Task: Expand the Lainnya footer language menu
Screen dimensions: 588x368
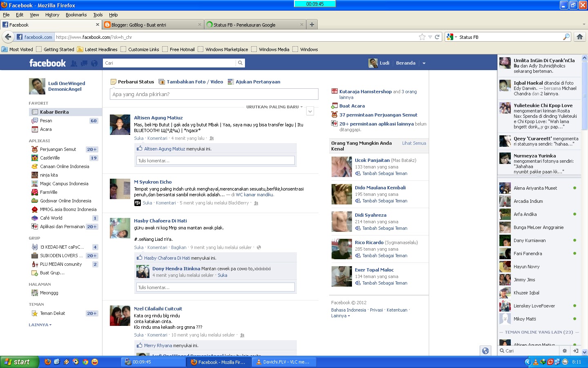Action: point(341,316)
